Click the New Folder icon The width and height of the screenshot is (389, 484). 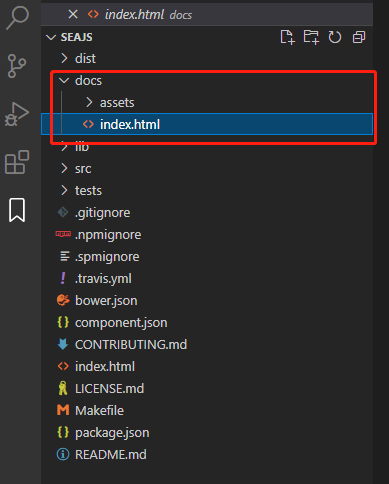[311, 37]
